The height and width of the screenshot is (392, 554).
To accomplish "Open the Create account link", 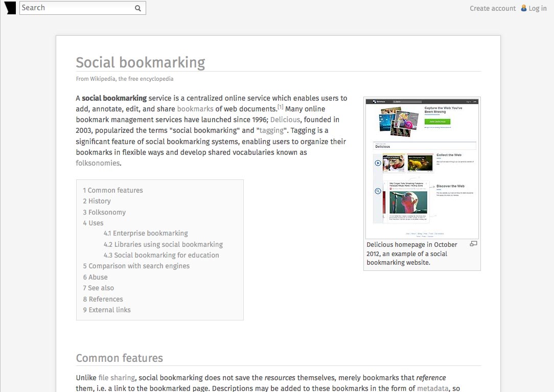I will coord(493,9).
